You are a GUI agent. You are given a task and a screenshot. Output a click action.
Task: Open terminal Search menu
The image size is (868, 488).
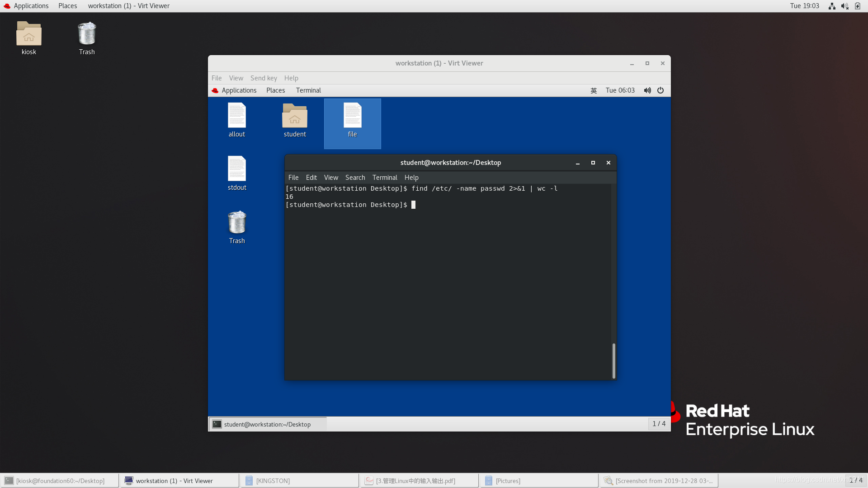coord(355,178)
